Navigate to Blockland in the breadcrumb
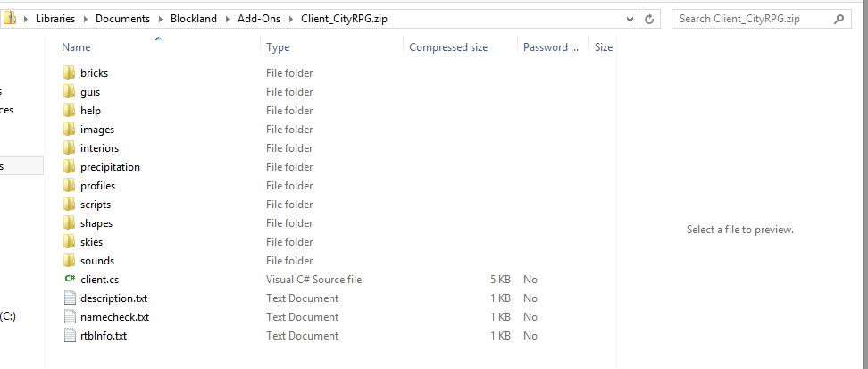The height and width of the screenshot is (369, 868). pos(193,19)
